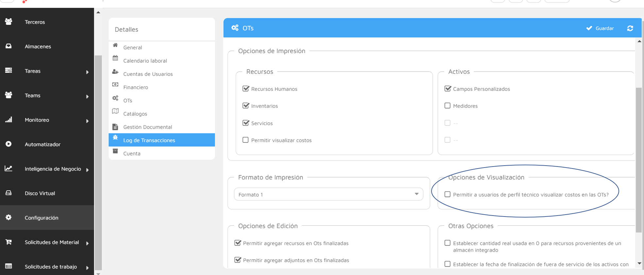Click the Terceros people icon in sidebar
This screenshot has width=644, height=275.
[9, 22]
